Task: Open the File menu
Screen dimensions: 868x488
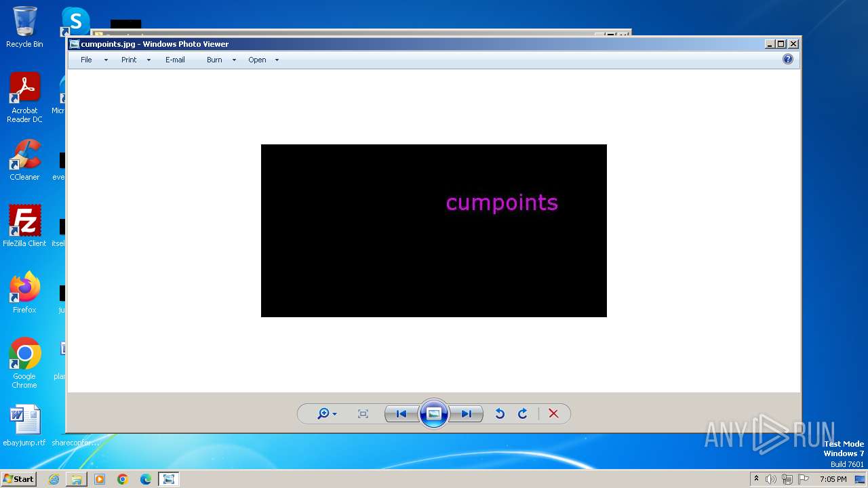Action: pos(86,60)
